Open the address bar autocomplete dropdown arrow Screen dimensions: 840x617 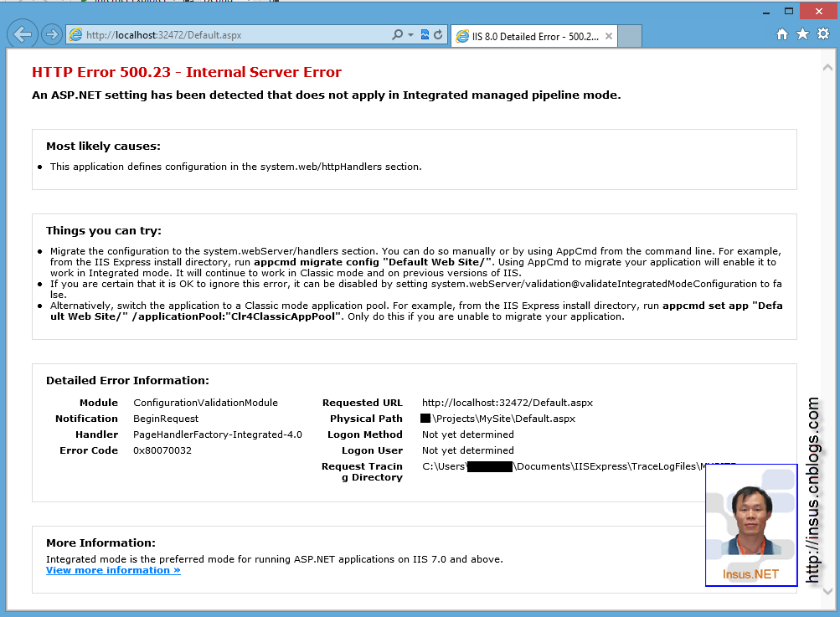[x=411, y=35]
